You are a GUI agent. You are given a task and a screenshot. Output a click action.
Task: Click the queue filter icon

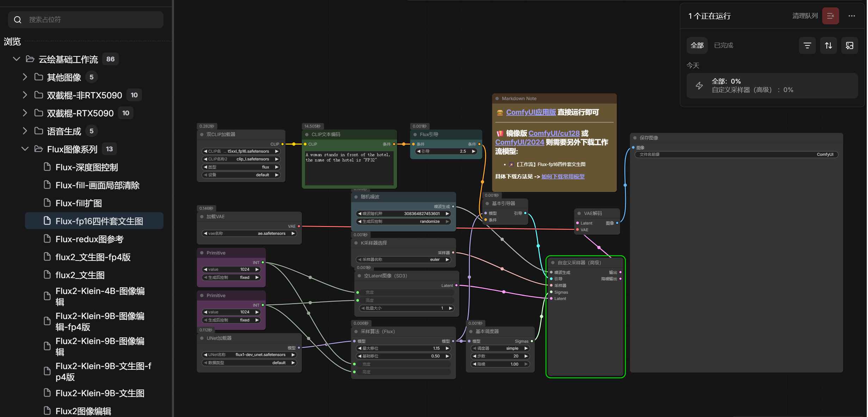click(x=807, y=45)
